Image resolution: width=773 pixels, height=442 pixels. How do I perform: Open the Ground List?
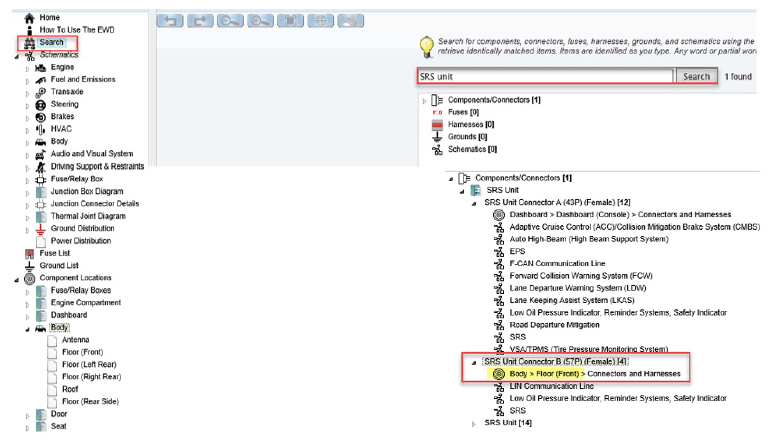[x=59, y=266]
